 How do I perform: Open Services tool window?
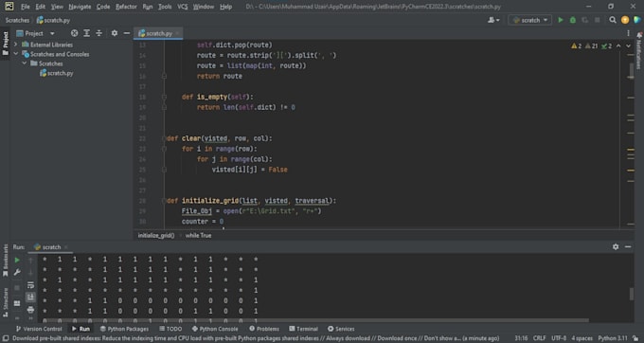[341, 329]
